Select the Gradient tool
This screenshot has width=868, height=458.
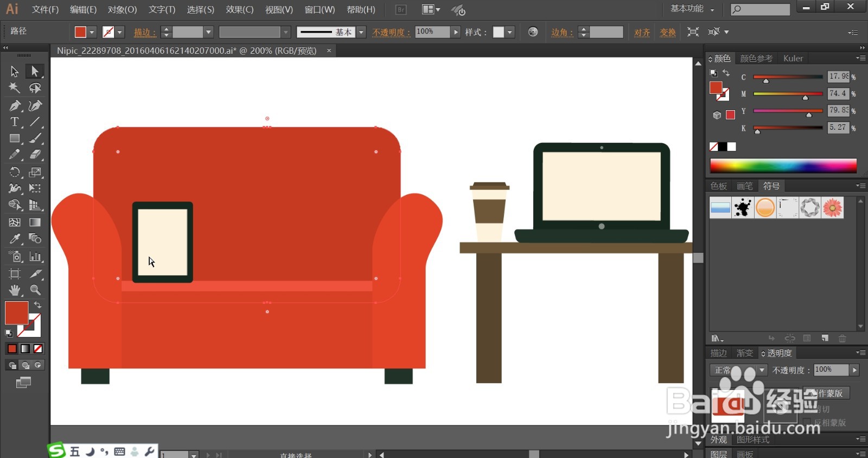click(35, 222)
